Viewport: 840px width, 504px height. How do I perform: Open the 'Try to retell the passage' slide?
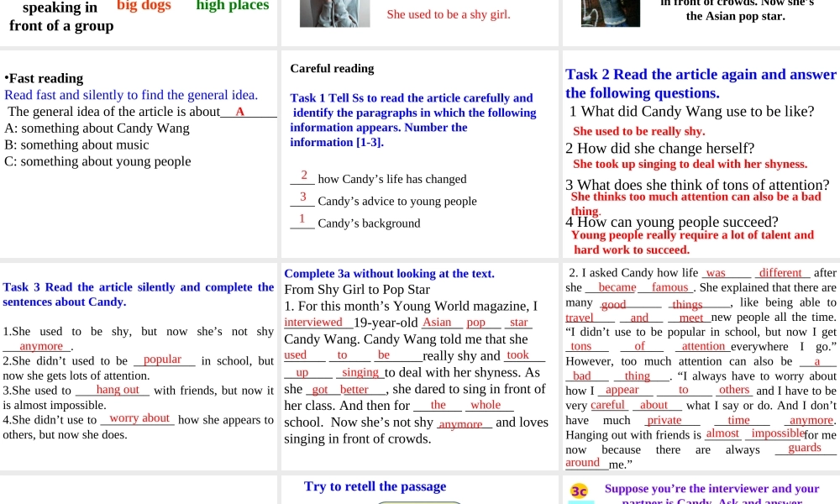coord(375,486)
